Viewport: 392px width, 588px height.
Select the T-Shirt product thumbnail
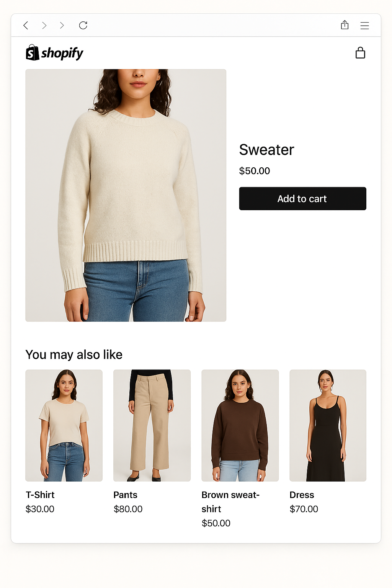(x=64, y=425)
